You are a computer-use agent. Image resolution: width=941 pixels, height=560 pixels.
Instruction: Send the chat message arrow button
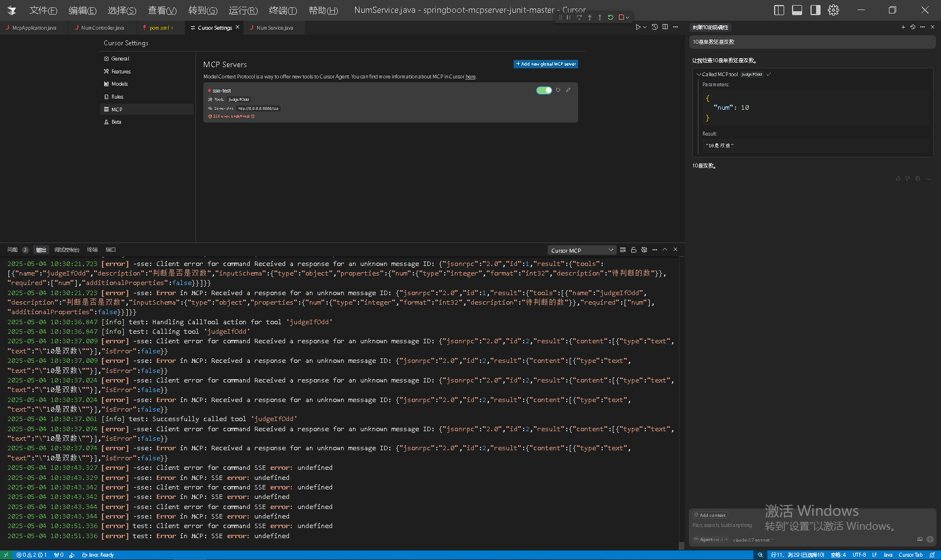[930, 539]
